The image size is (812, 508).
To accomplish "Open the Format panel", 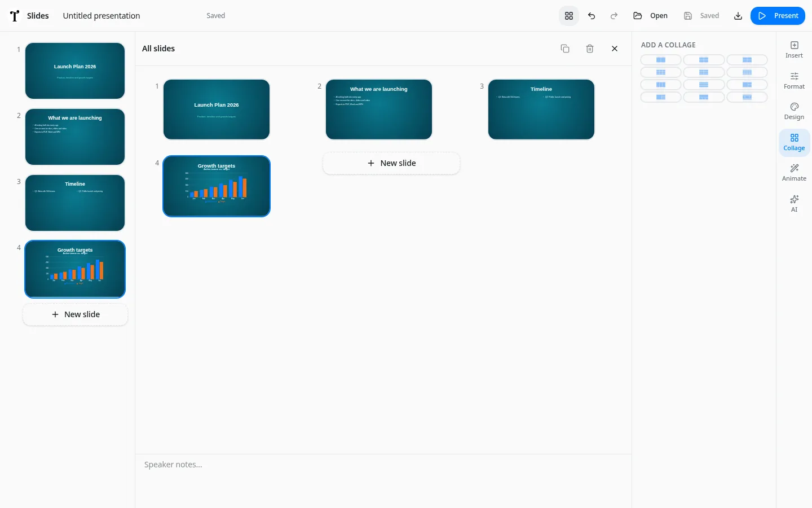I will point(794,81).
